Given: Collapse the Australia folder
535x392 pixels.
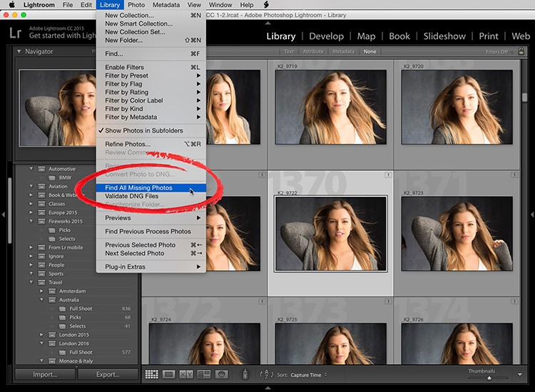Looking at the screenshot, I should click(x=41, y=299).
